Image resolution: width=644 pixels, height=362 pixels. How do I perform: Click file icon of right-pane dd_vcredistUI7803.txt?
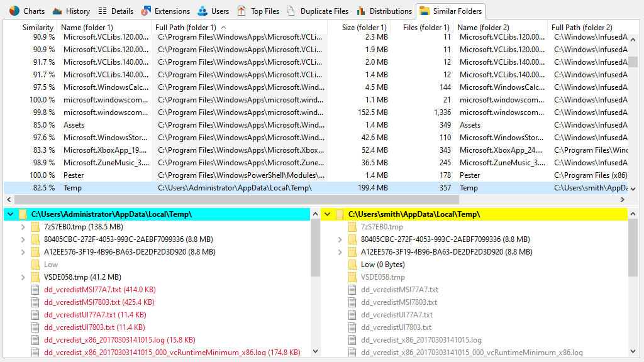coord(352,327)
